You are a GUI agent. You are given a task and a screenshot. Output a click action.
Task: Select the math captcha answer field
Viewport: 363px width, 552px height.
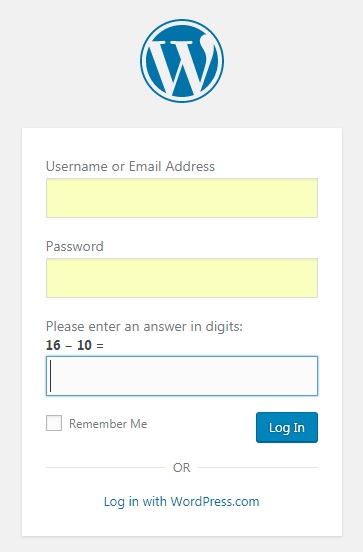[x=182, y=376]
